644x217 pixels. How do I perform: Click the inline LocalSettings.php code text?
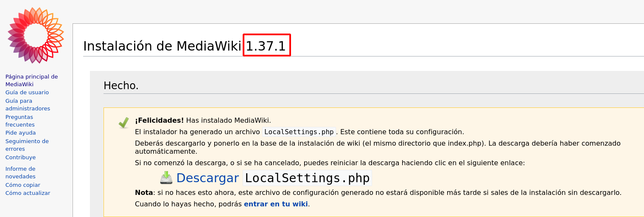coord(299,132)
